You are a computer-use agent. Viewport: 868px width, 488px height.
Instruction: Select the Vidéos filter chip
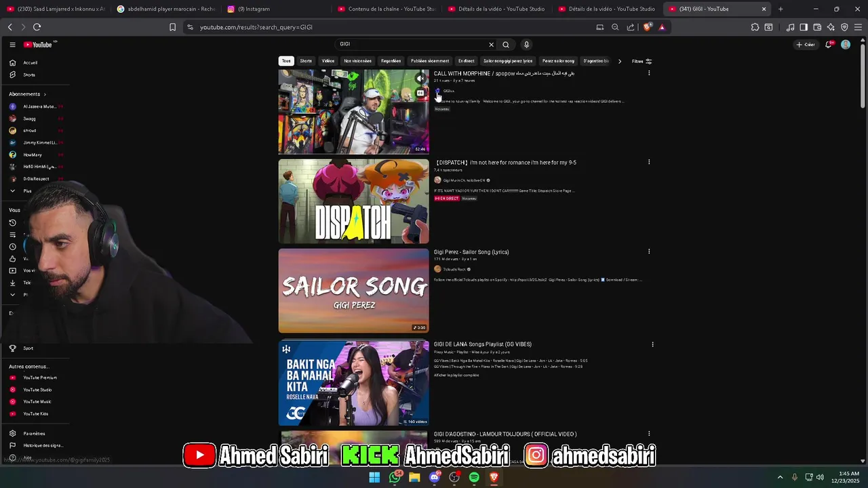[328, 61]
